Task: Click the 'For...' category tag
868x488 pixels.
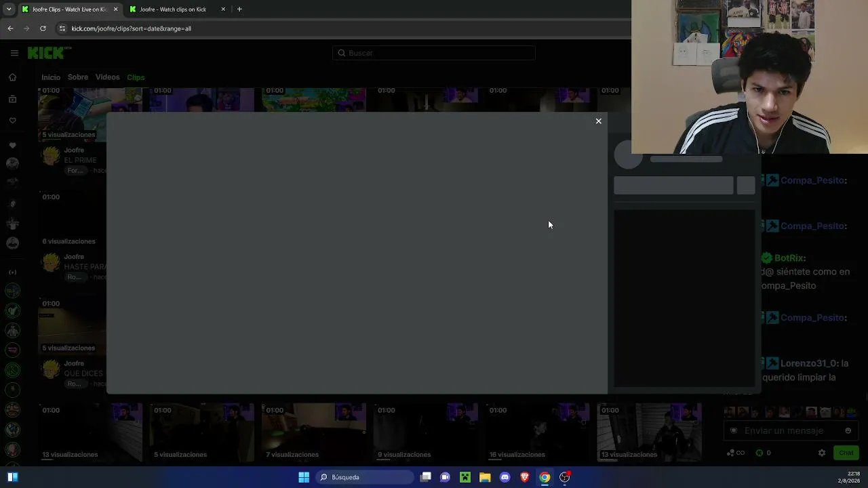Action: coord(75,171)
